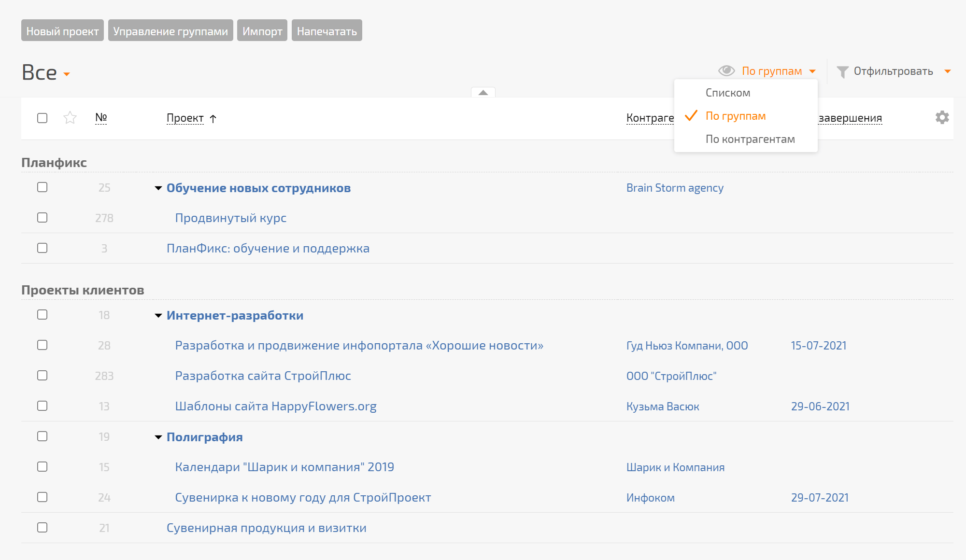Open the По группам view dropdown
Screen dimensions: 966x560
779,71
